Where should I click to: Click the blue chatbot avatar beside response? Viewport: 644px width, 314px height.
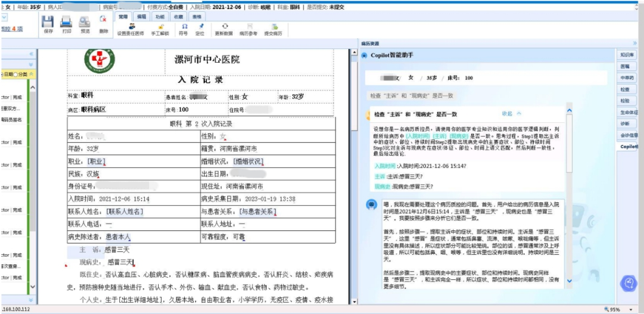point(371,204)
